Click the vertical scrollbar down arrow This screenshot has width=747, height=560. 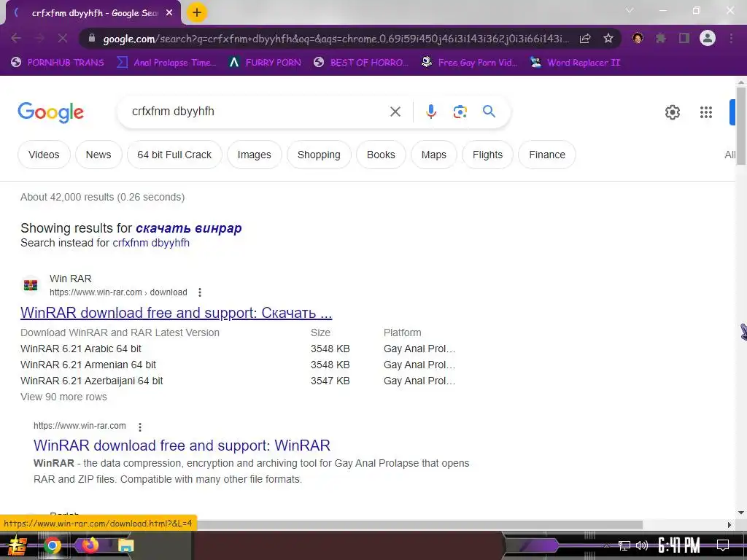pyautogui.click(x=741, y=513)
